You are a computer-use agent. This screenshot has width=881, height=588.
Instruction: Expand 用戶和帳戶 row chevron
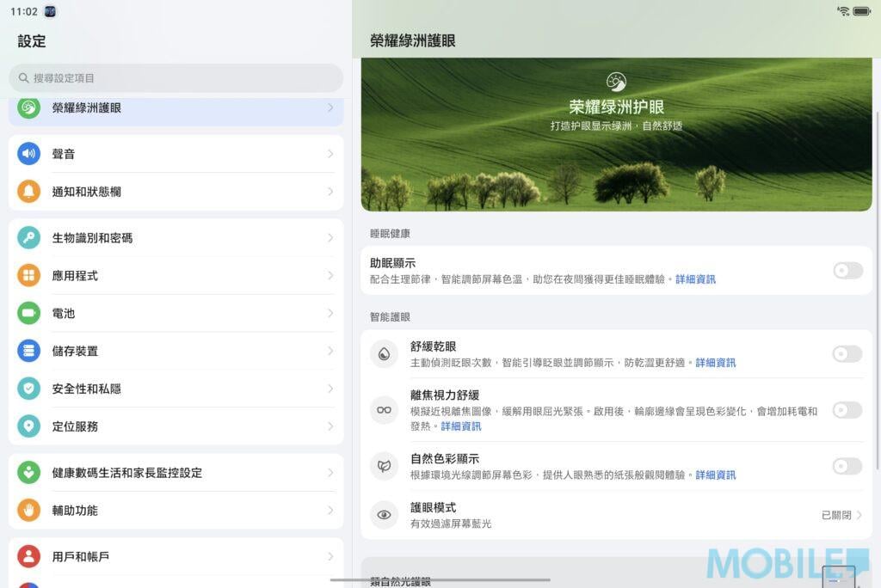330,557
